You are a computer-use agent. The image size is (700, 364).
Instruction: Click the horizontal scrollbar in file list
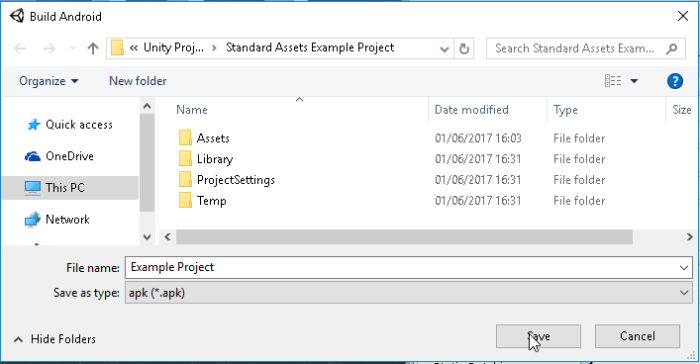[x=404, y=237]
